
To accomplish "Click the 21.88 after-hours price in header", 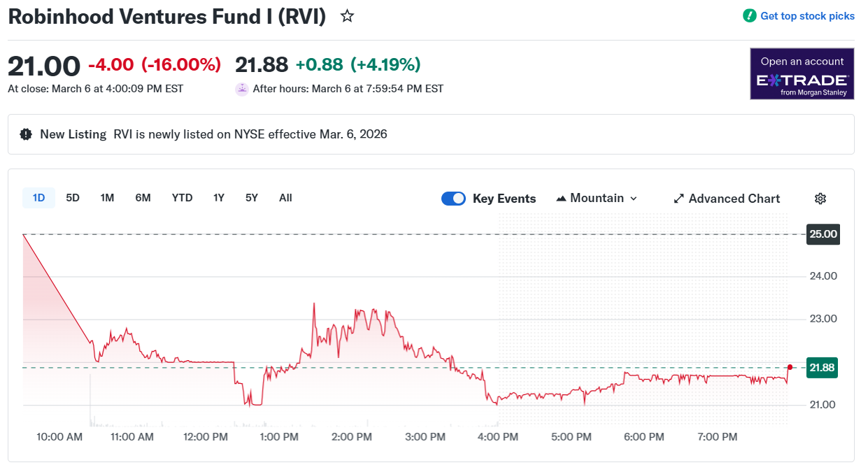I will tap(262, 65).
